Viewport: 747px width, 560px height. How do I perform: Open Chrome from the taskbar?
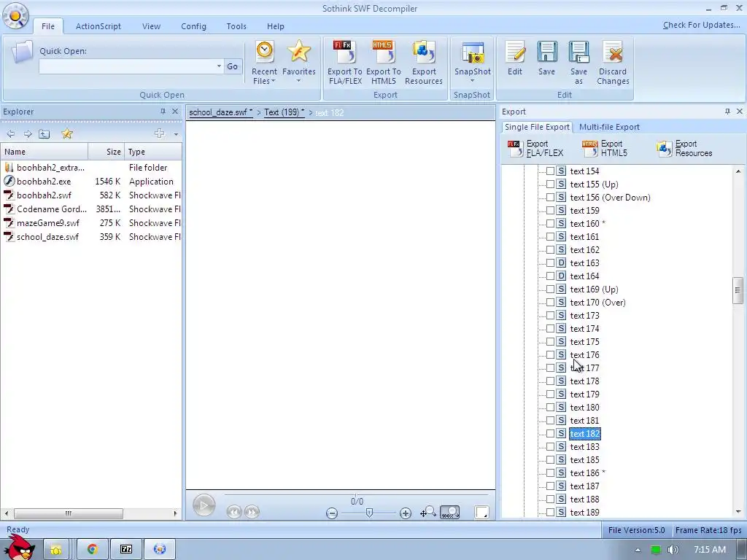click(93, 549)
